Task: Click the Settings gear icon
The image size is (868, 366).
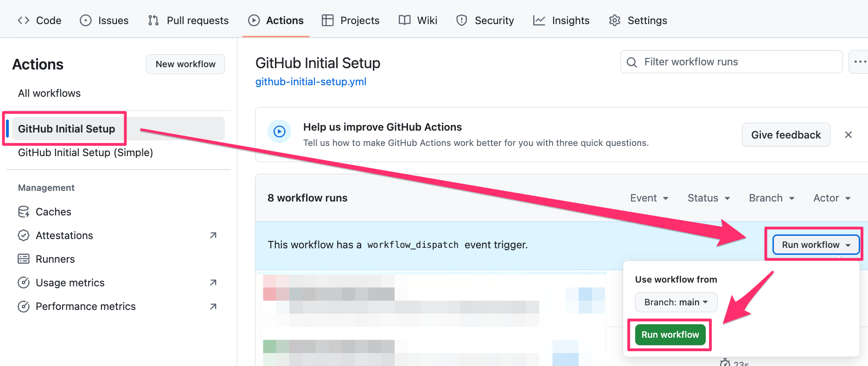Action: 615,20
